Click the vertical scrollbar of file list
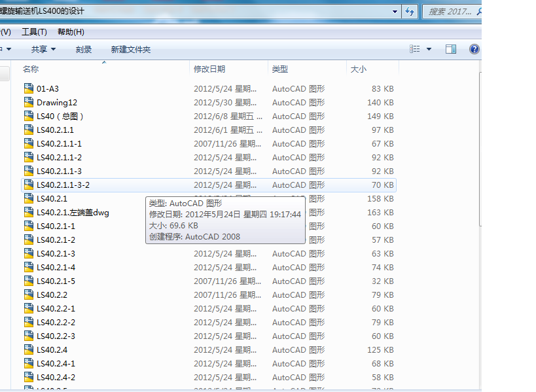Screen dimensions: 536x392 click(480, 149)
